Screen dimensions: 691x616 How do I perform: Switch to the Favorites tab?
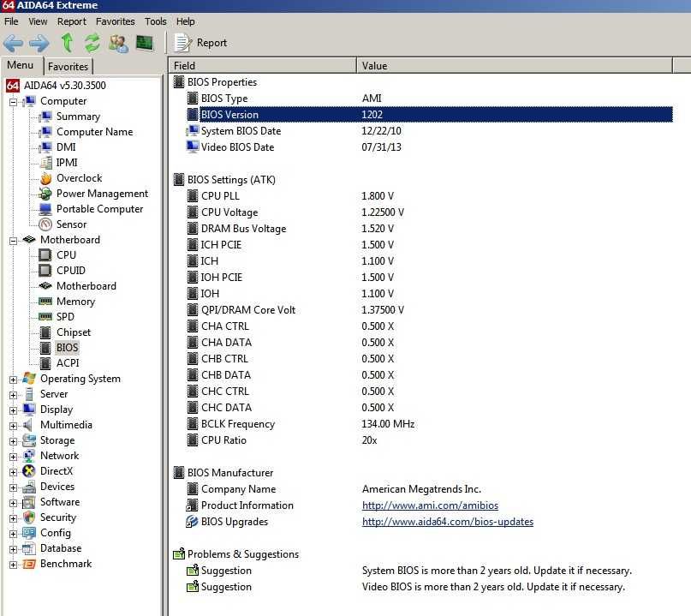tap(68, 67)
